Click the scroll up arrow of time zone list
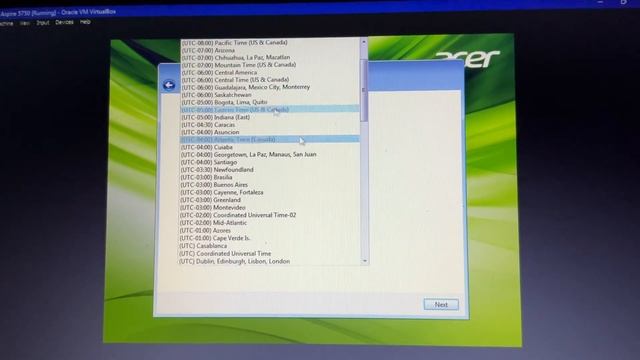This screenshot has height=360, width=640. click(364, 42)
